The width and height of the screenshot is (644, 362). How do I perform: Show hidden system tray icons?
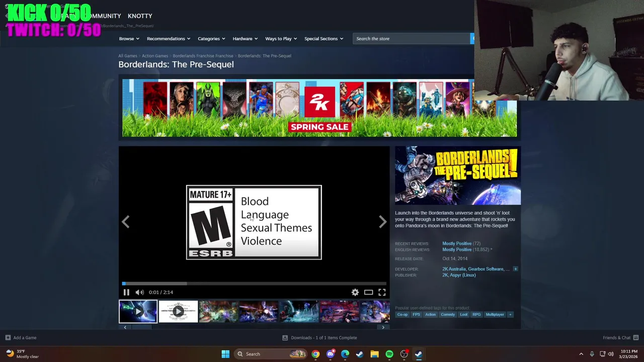[x=581, y=354]
